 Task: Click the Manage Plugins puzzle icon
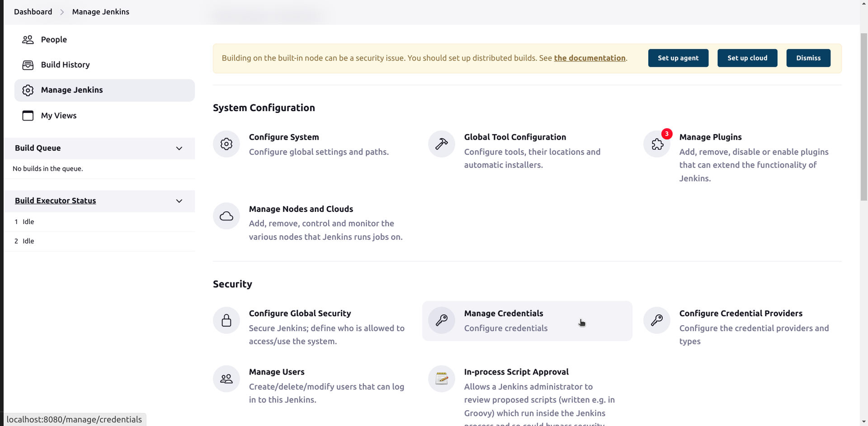657,145
